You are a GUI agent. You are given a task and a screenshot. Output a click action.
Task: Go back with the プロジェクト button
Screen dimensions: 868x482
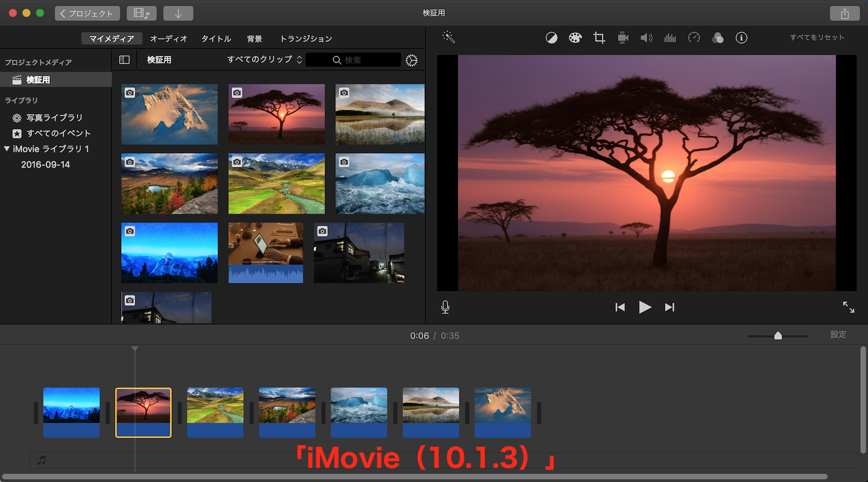click(87, 13)
